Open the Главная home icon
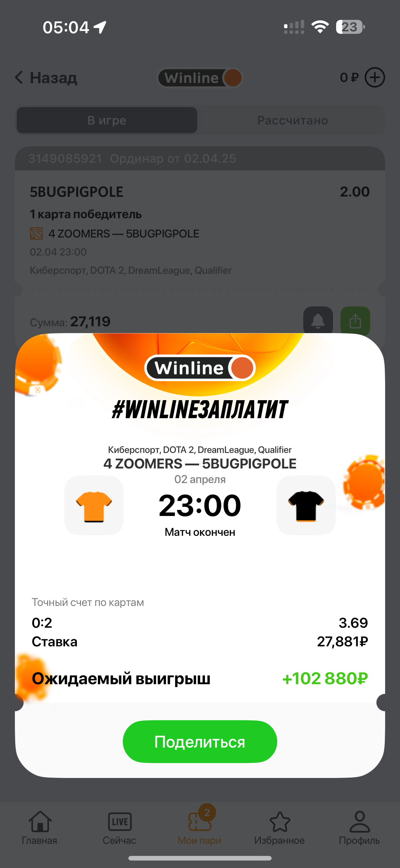 point(40,828)
